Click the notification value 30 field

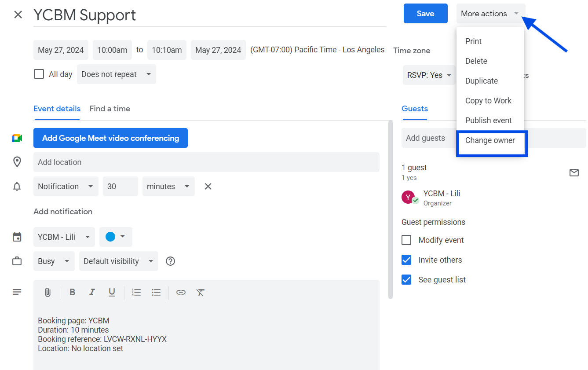pos(121,187)
